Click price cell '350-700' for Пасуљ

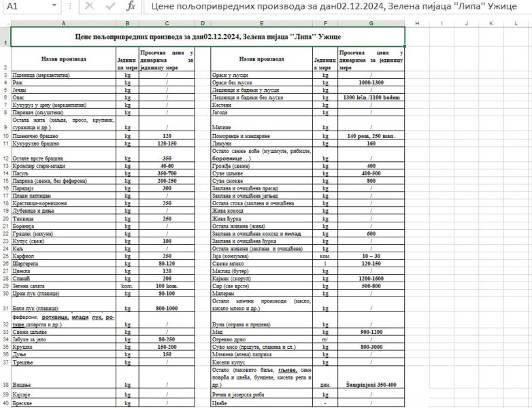tap(167, 173)
